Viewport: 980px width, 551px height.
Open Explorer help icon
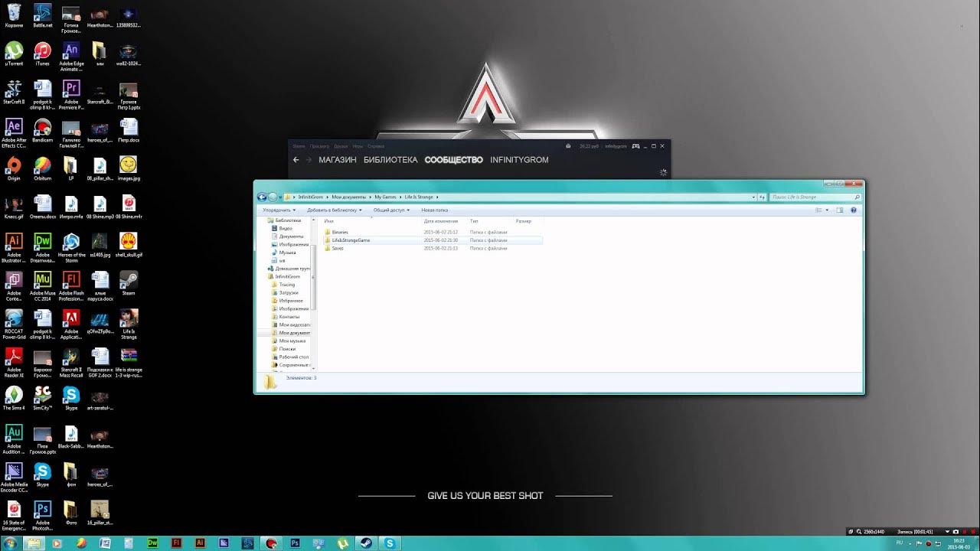pyautogui.click(x=854, y=210)
